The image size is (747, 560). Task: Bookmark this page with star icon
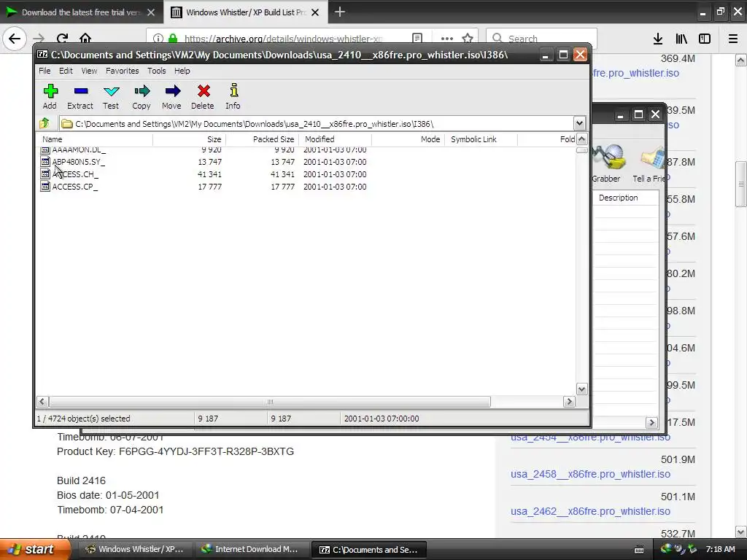point(468,39)
